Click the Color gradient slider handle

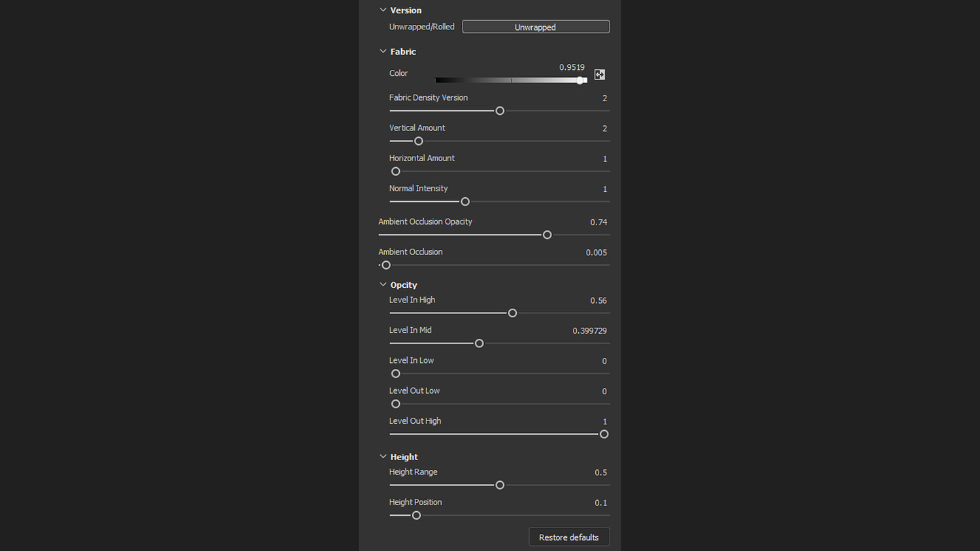tap(580, 80)
